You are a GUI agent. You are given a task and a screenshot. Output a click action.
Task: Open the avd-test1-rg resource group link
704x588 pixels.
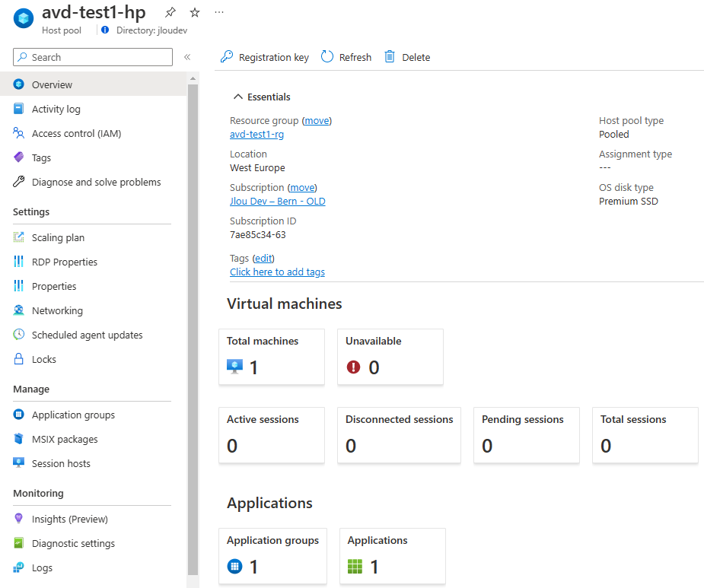click(x=256, y=134)
